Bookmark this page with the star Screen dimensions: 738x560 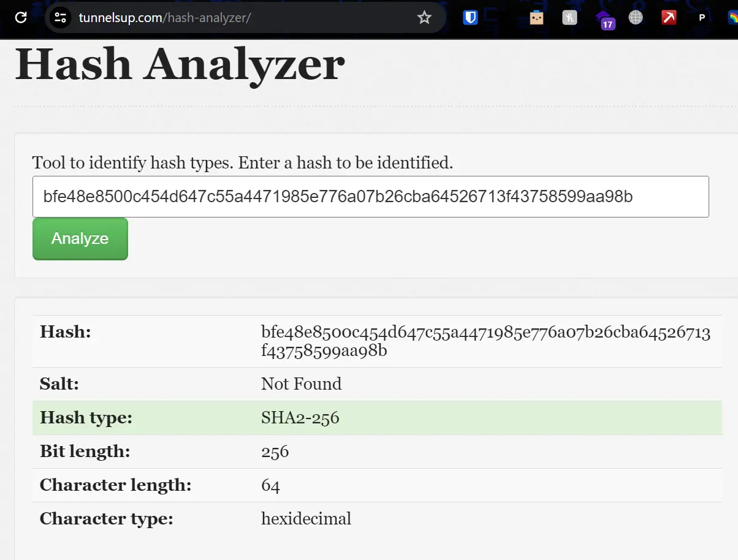tap(424, 18)
